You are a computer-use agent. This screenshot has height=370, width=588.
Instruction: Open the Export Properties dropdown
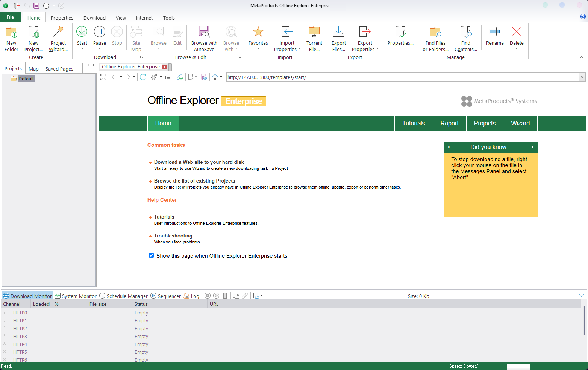click(x=377, y=49)
